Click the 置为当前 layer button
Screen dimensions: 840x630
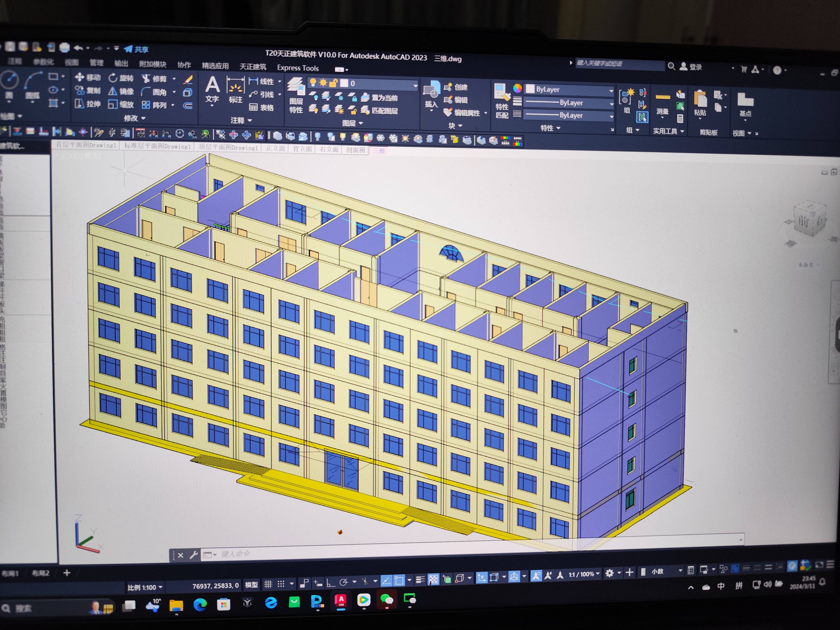click(x=379, y=98)
